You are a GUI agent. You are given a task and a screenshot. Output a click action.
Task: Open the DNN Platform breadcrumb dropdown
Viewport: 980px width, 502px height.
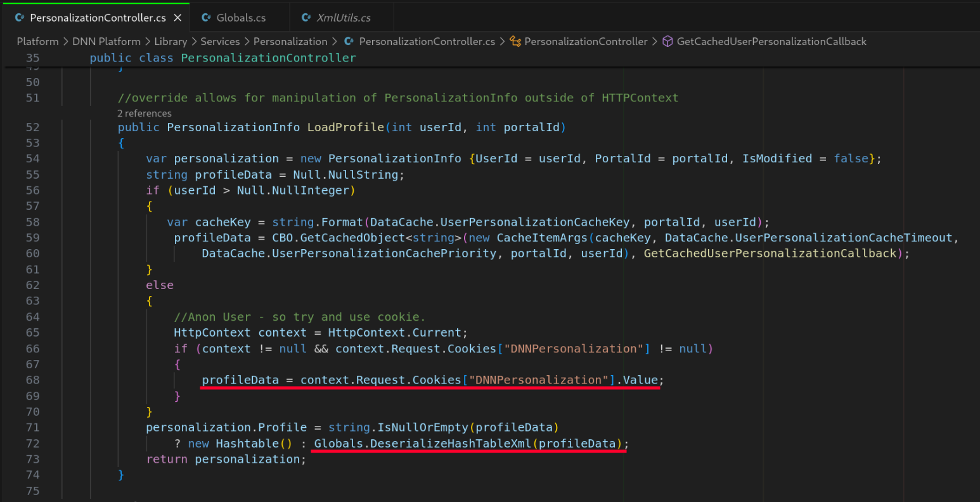tap(106, 41)
